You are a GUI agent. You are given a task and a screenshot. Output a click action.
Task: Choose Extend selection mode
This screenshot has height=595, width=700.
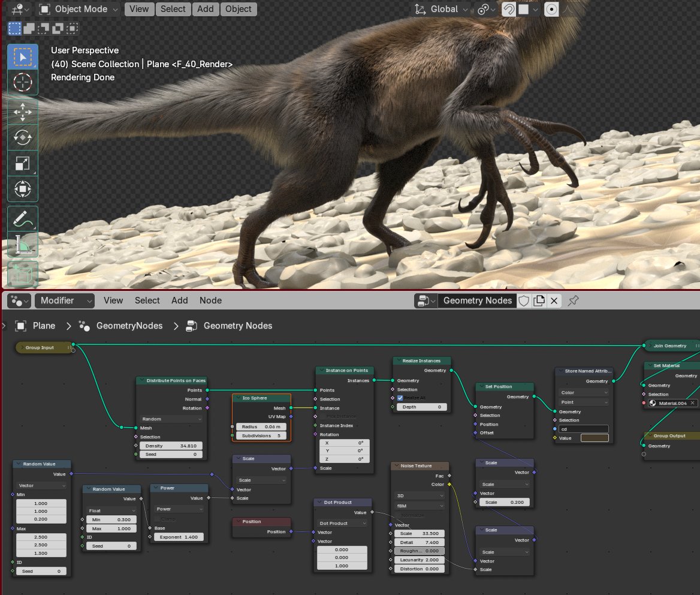click(29, 29)
